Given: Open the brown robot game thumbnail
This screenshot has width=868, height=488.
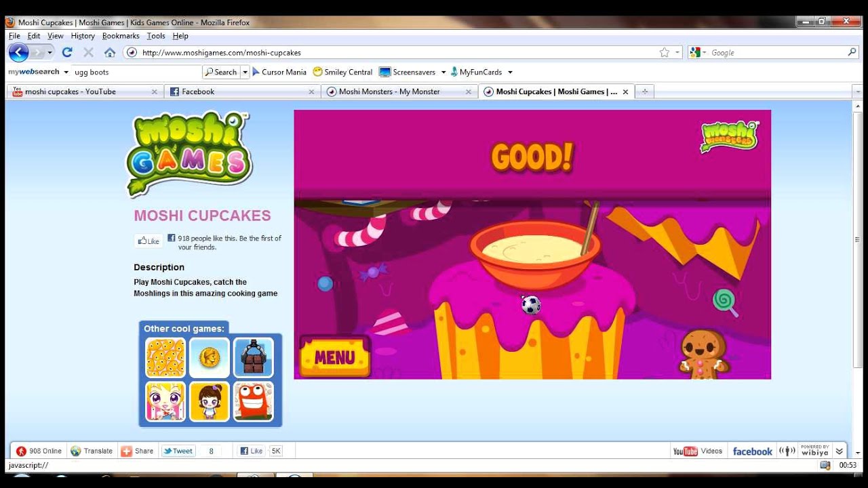Looking at the screenshot, I should pyautogui.click(x=254, y=358).
